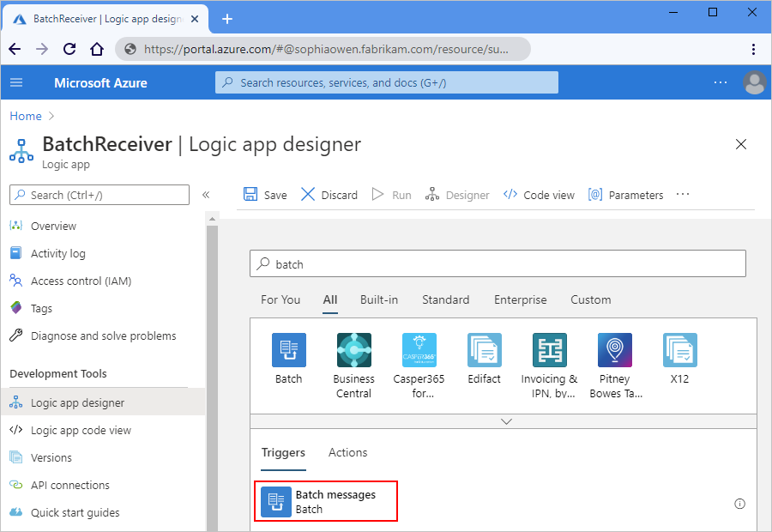Click the connector search field

[x=498, y=264]
